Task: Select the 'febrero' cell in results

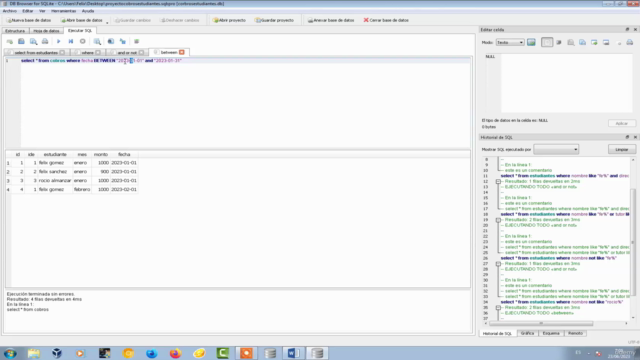Action: point(82,189)
